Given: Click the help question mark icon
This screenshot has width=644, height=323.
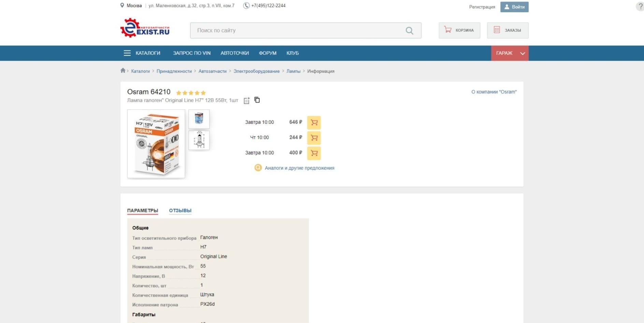Looking at the screenshot, I should pos(640,6).
